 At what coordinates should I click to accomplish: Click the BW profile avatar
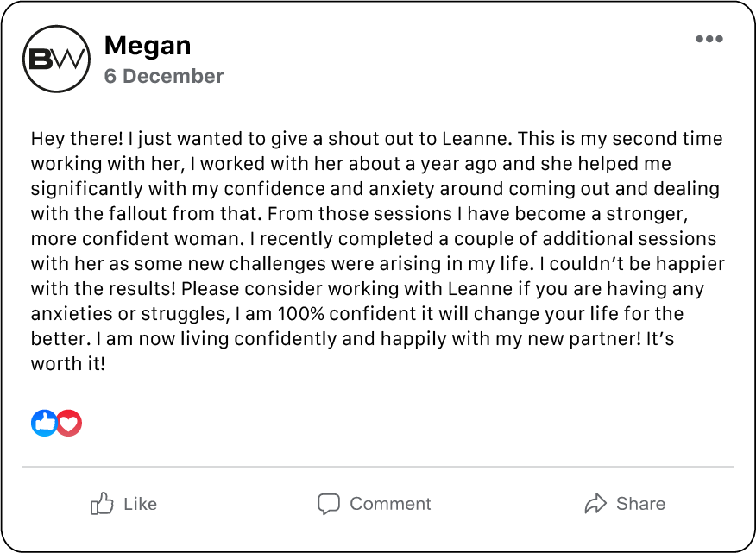(x=56, y=59)
